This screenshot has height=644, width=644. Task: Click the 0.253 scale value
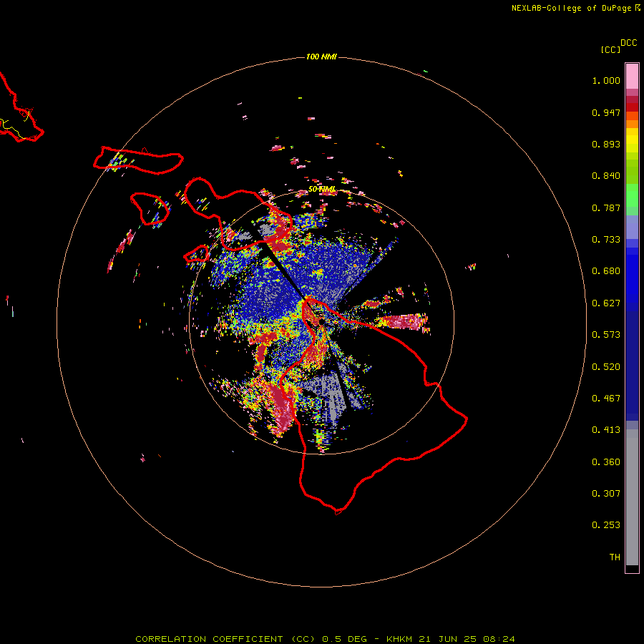tap(606, 525)
